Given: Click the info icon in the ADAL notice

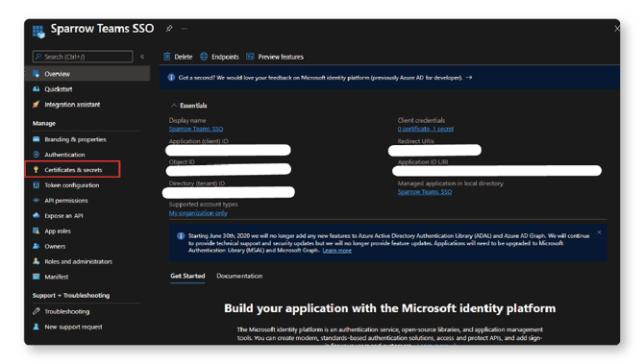Looking at the screenshot, I should coord(181,236).
